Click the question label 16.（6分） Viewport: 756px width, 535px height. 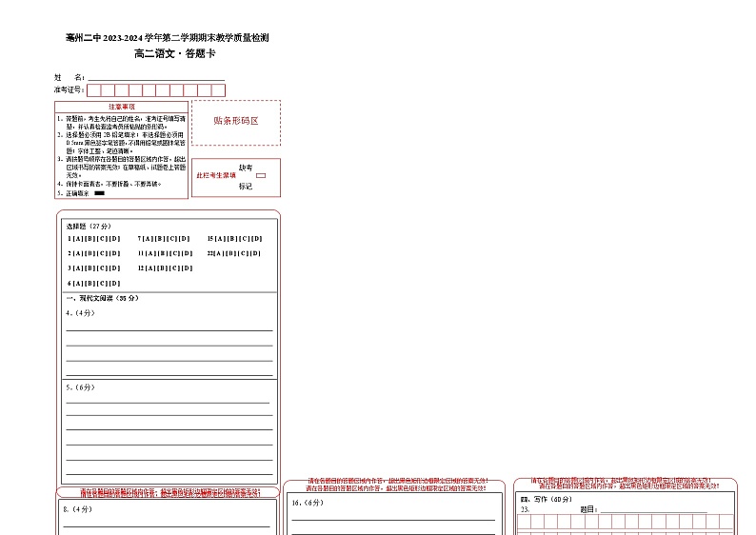point(308,503)
